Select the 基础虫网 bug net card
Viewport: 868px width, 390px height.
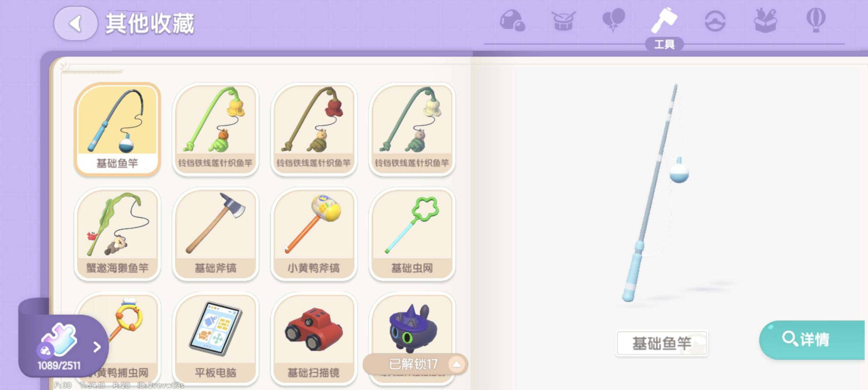pos(412,234)
